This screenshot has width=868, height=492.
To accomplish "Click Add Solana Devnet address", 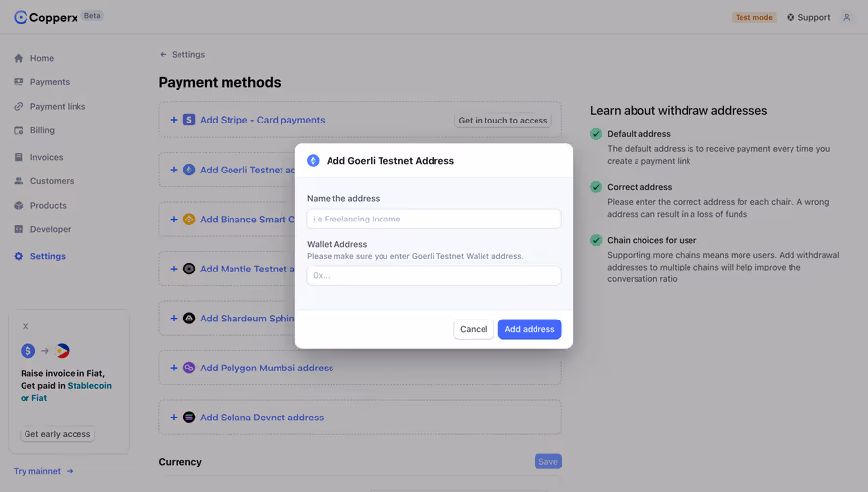I will (262, 418).
